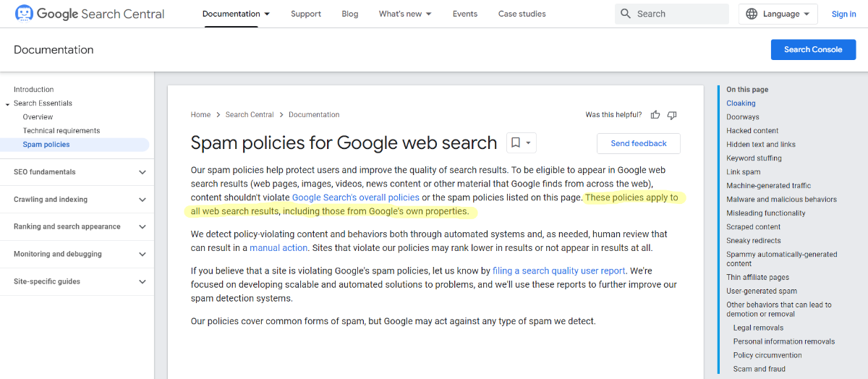Collapse the Search Essentials tree arrow
This screenshot has width=868, height=379.
tap(7, 103)
